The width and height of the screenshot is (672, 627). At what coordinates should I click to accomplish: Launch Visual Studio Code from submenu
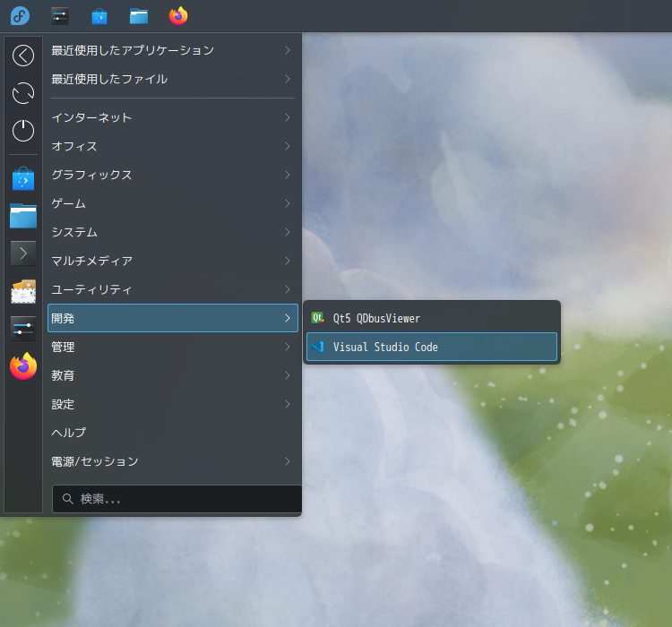tap(432, 347)
